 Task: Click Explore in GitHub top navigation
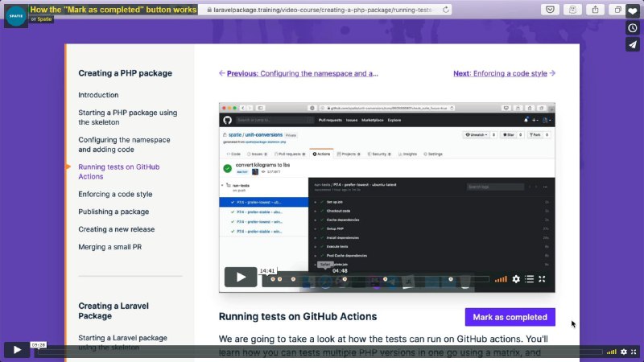[x=394, y=120]
